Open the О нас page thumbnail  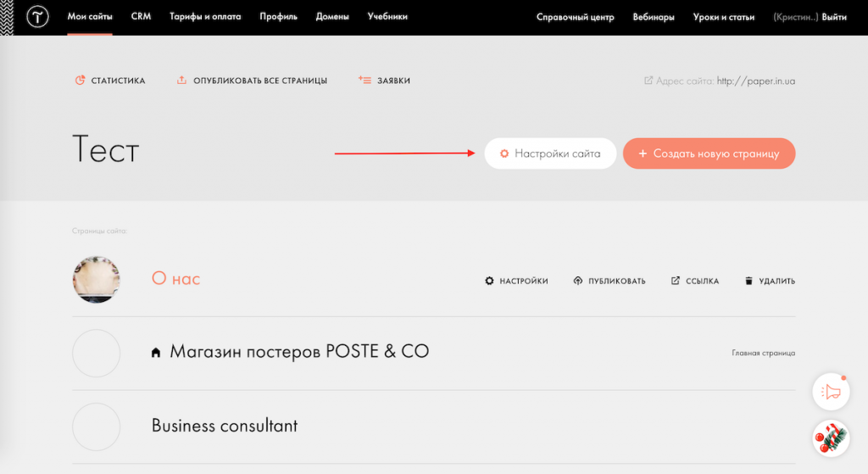tap(96, 280)
